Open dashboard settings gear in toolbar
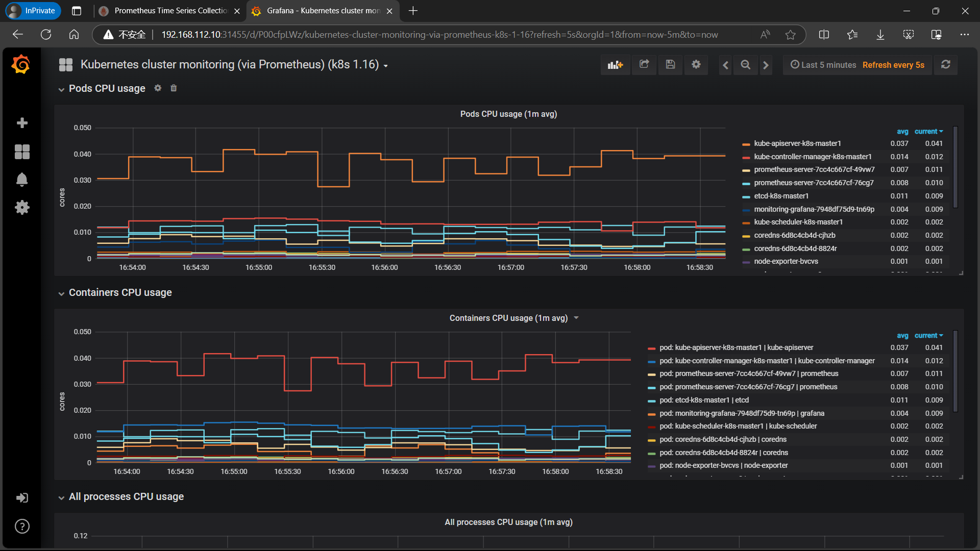Image resolution: width=980 pixels, height=551 pixels. (x=696, y=65)
